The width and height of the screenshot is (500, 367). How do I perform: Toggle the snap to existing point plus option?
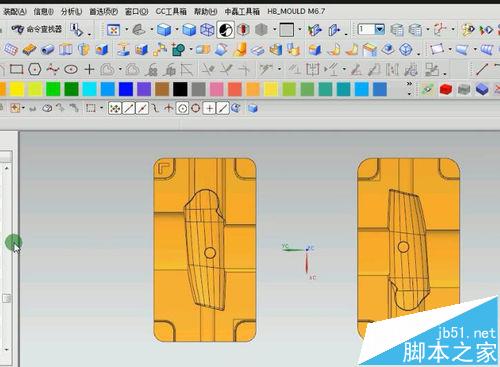[209, 108]
